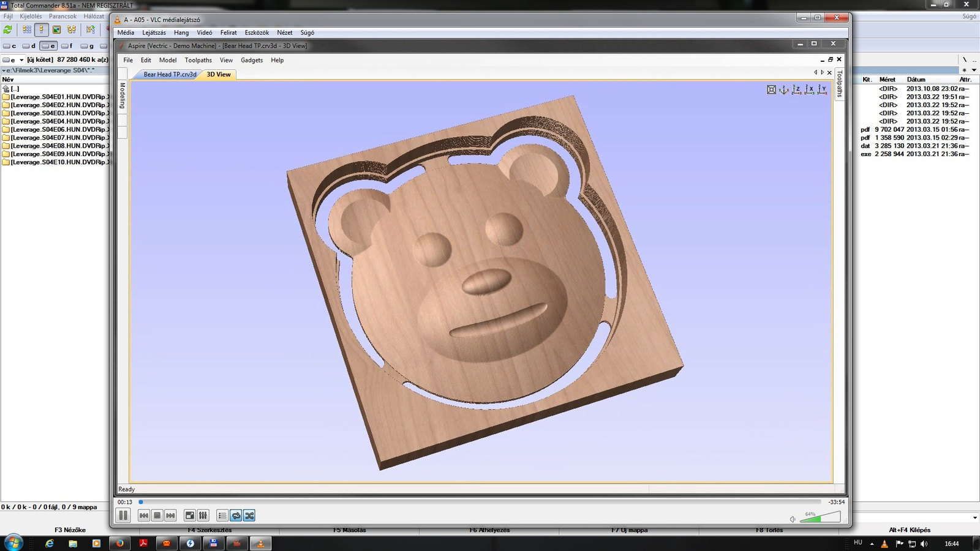Screen dimensions: 980x551
Task: Click tab scroll left arrow in Aspire
Action: tap(815, 72)
